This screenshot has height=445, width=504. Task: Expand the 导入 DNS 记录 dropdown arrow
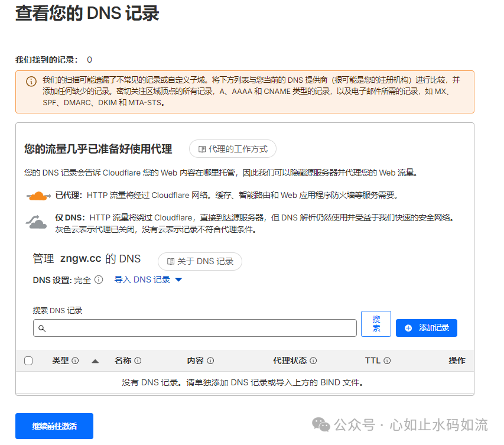(x=178, y=280)
